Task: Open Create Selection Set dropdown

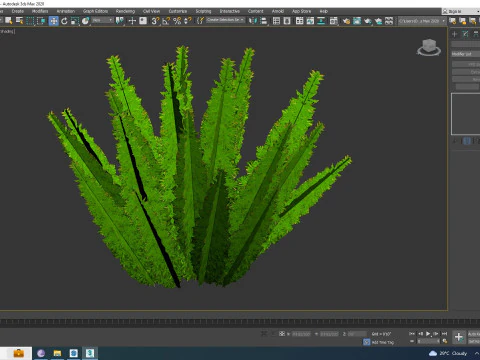Action: click(226, 20)
